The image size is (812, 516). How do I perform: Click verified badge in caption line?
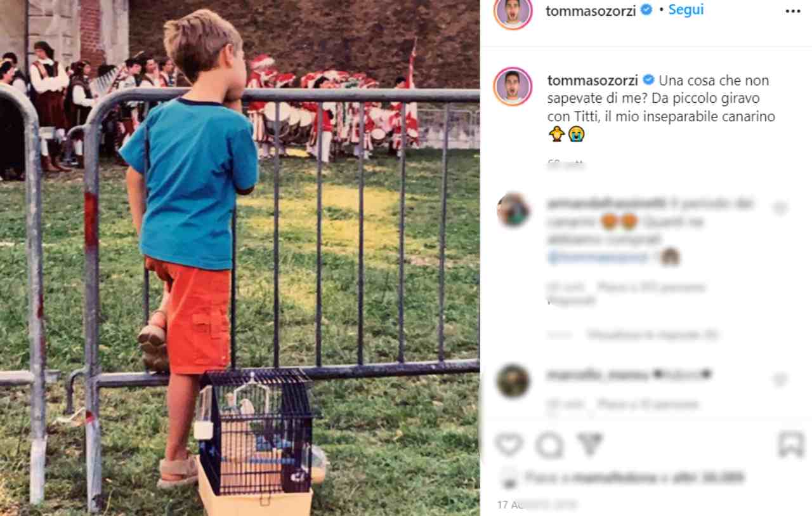[x=648, y=80]
